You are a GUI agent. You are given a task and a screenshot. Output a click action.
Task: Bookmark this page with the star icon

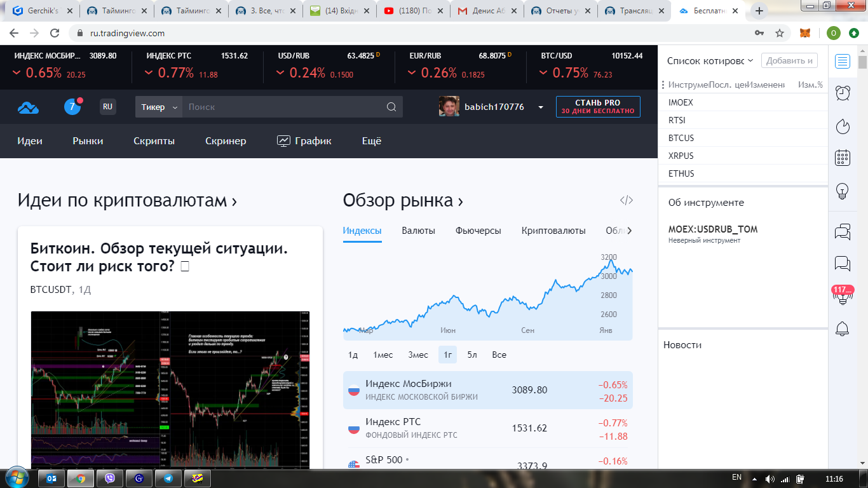(x=780, y=33)
